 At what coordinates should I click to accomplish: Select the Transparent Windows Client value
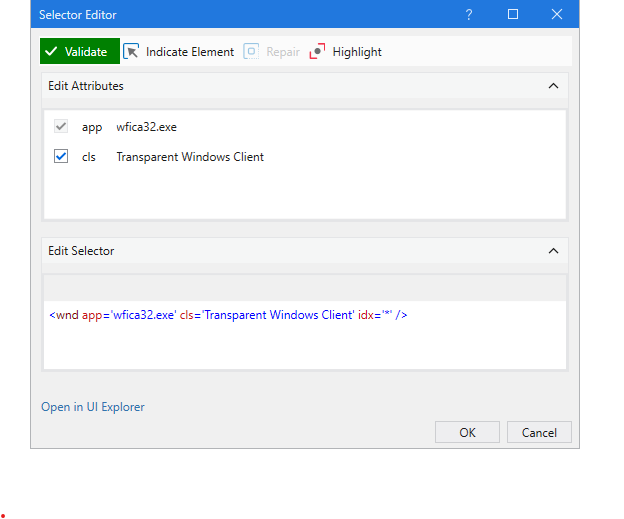pos(190,157)
